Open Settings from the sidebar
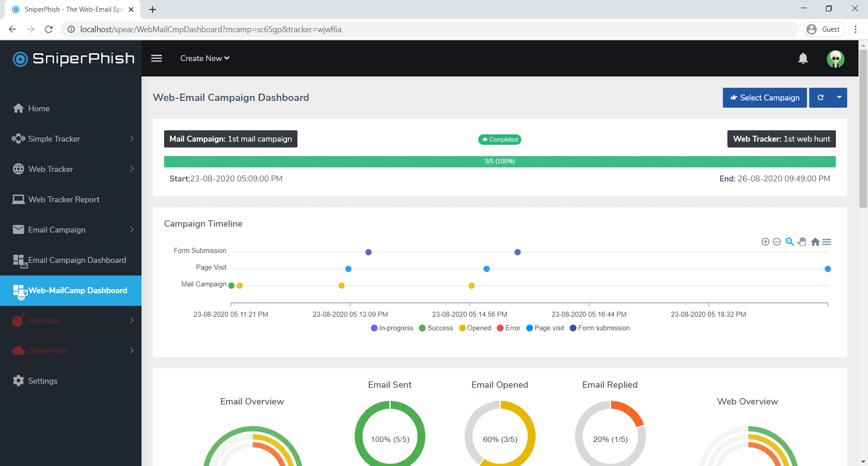The width and height of the screenshot is (868, 466). 71,381
